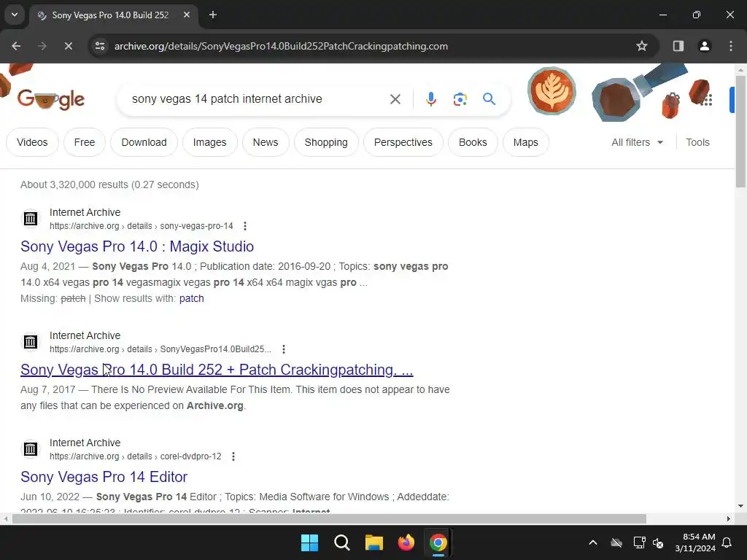Submit search with magnifier icon
The height and width of the screenshot is (560, 747).
tap(489, 99)
